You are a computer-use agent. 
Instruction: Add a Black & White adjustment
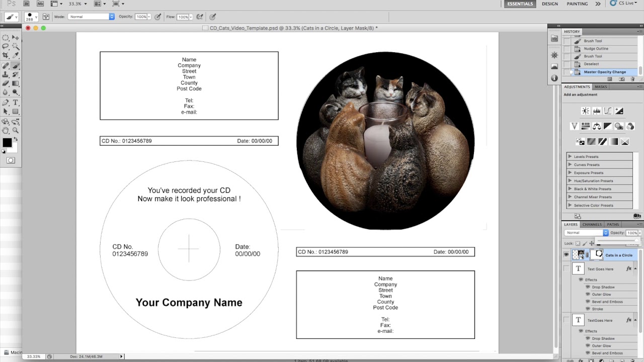(x=608, y=126)
